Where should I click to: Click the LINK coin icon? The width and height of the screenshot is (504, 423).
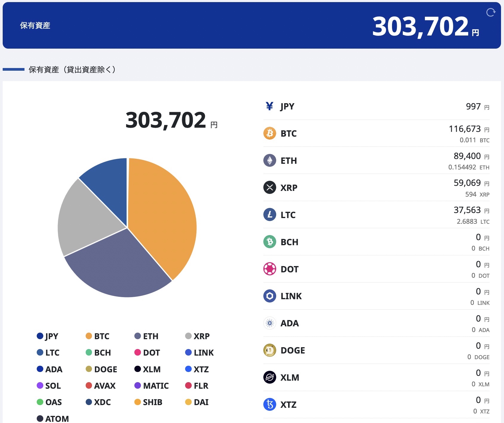(x=270, y=296)
